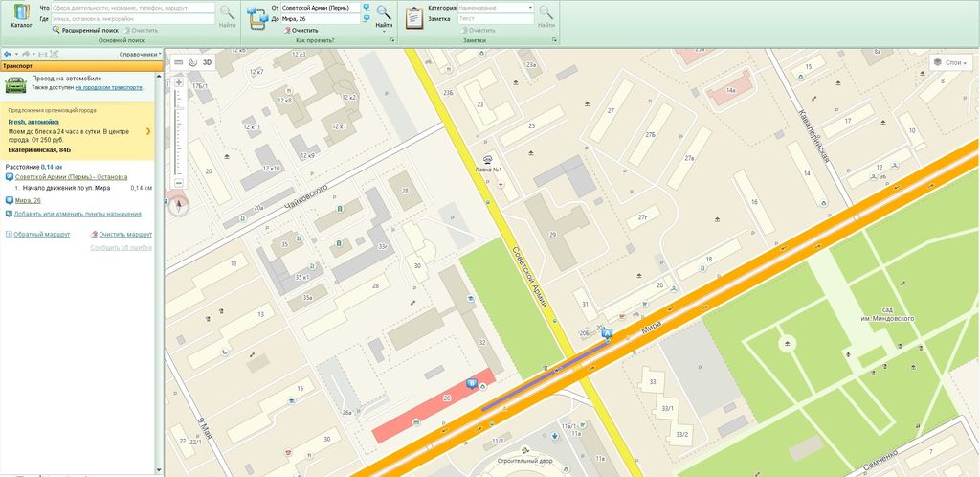Open the Слои layers dropdown
The image size is (980, 477).
click(949, 62)
